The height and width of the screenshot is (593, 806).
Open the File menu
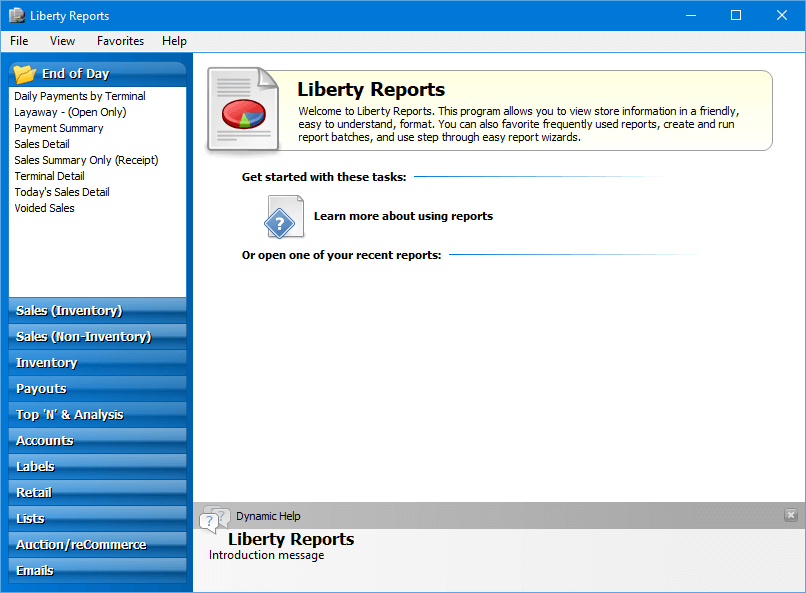click(19, 41)
